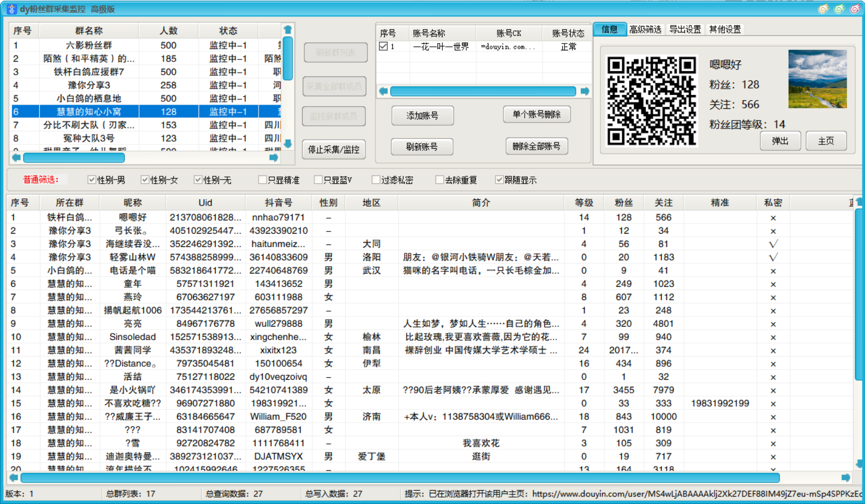Select member row 轻雾山林W
The width and height of the screenshot is (865, 504).
430,258
